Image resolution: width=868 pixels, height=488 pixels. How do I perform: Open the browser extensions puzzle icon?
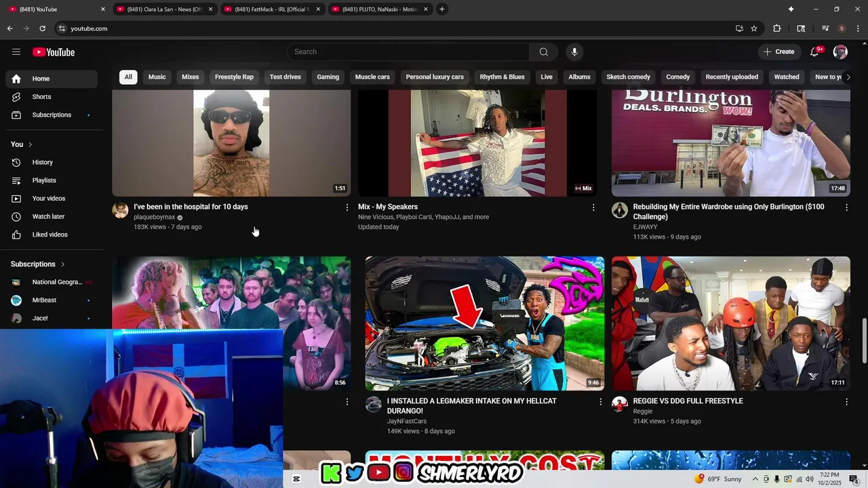[x=777, y=28]
